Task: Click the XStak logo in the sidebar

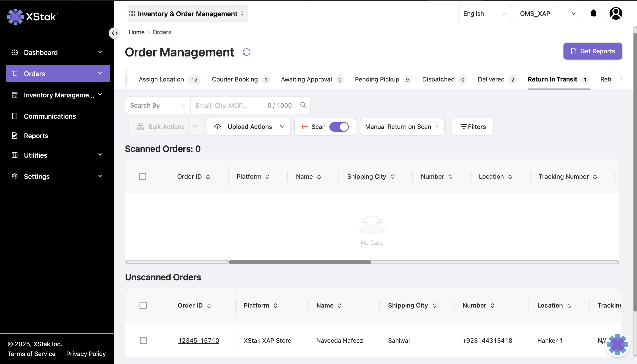Action: (x=33, y=17)
